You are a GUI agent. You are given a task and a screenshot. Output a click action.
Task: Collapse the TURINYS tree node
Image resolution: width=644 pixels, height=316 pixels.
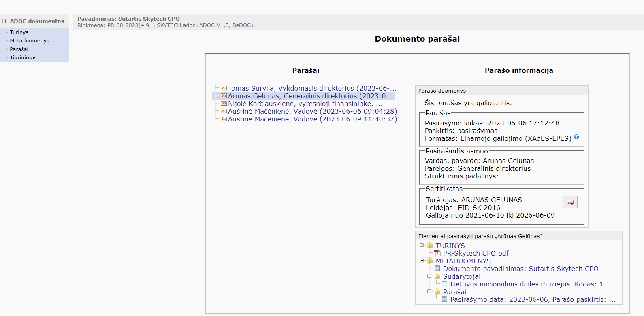tap(422, 245)
